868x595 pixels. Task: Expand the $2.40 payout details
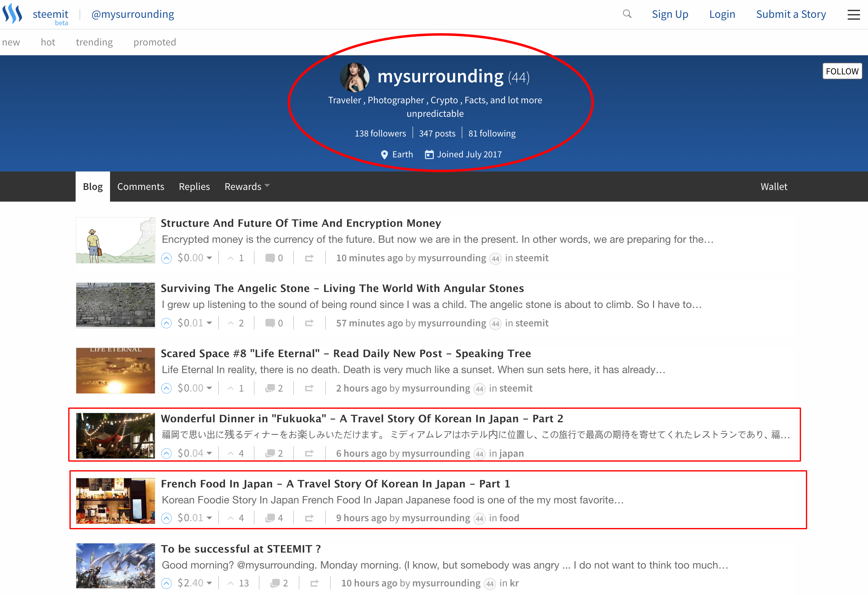click(195, 583)
